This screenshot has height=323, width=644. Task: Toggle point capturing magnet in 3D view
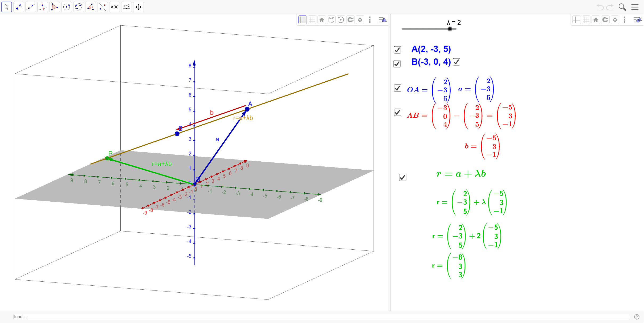(x=350, y=20)
